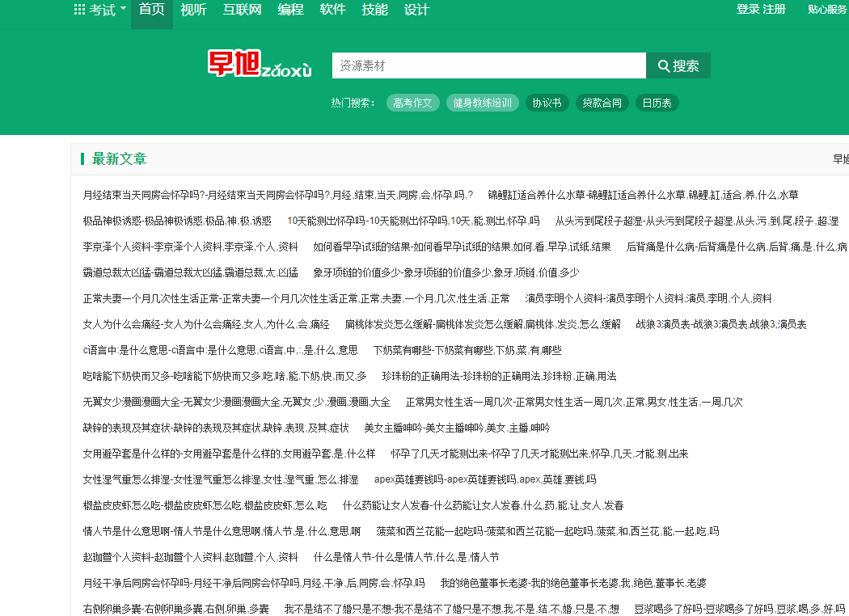Open article 我不是结不了婚只是不想
Viewport: 849px width, 616px height.
pos(451,610)
